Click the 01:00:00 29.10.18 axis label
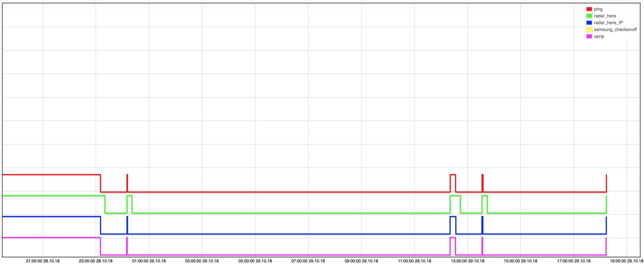The width and height of the screenshot is (644, 265). point(149,261)
